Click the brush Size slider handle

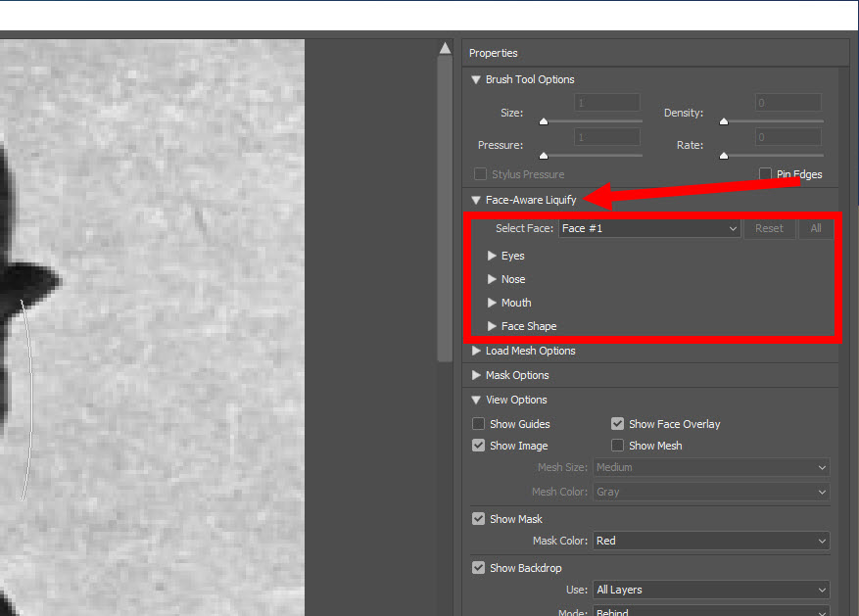[544, 121]
